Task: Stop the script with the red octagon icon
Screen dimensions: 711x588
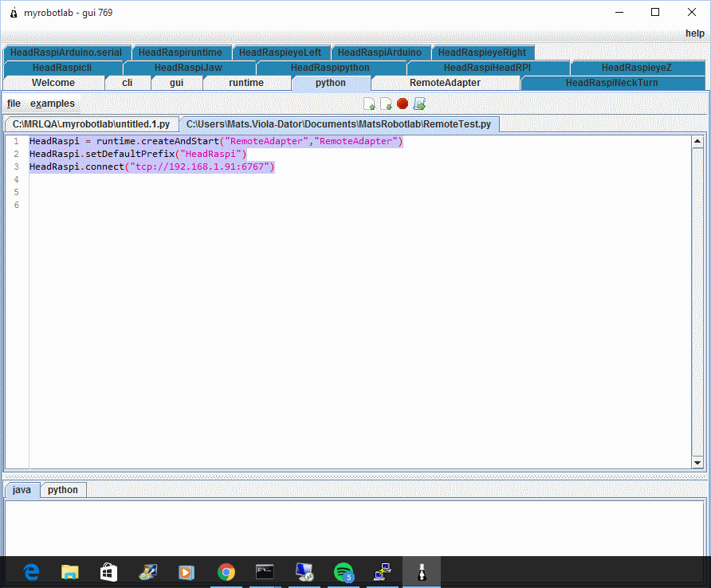Action: coord(403,104)
